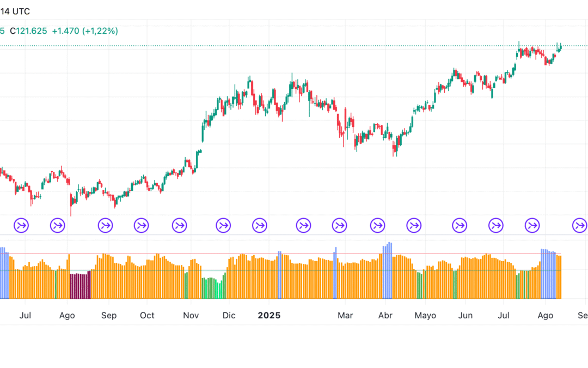The width and height of the screenshot is (588, 368).
Task: Open the rollover marker nearest the Mayo label
Action: tap(414, 225)
